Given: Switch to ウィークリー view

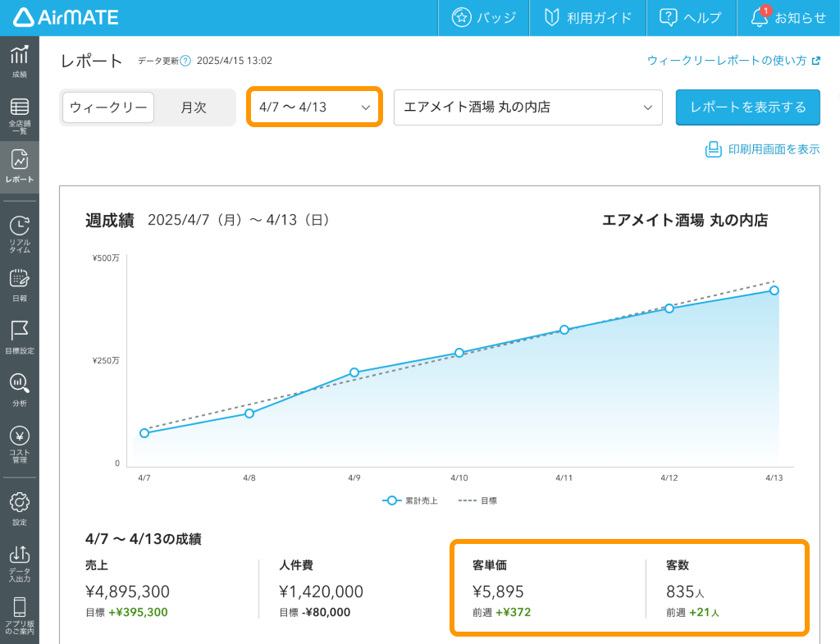Looking at the screenshot, I should tap(108, 107).
